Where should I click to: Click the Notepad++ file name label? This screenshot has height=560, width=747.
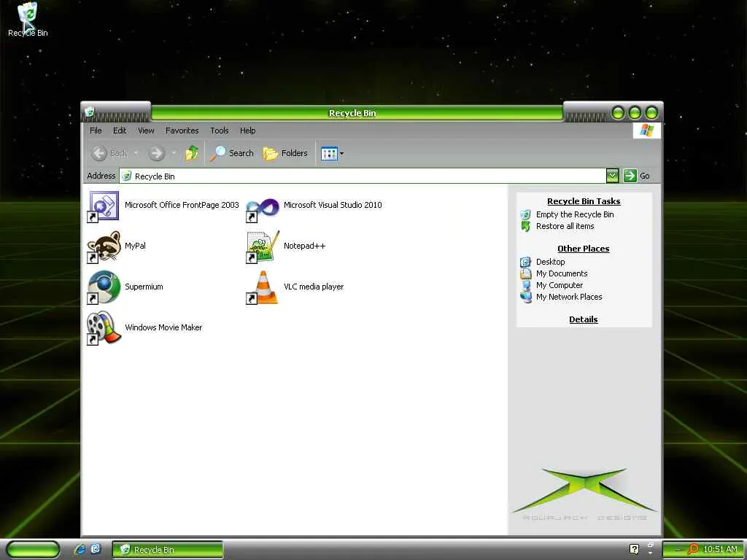coord(304,246)
